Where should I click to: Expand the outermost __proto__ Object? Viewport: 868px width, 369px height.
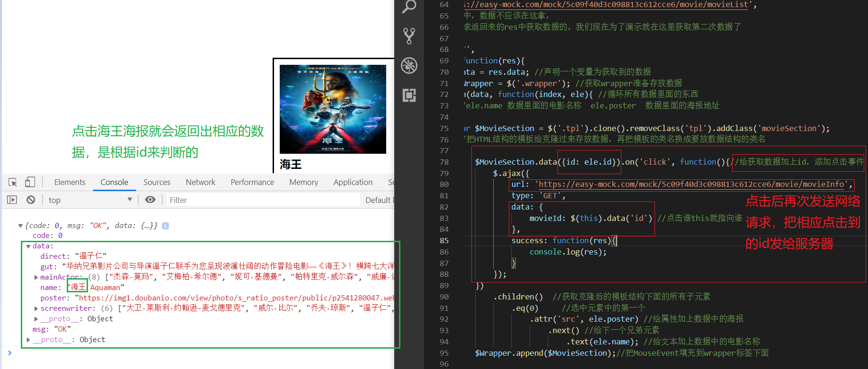(x=28, y=340)
